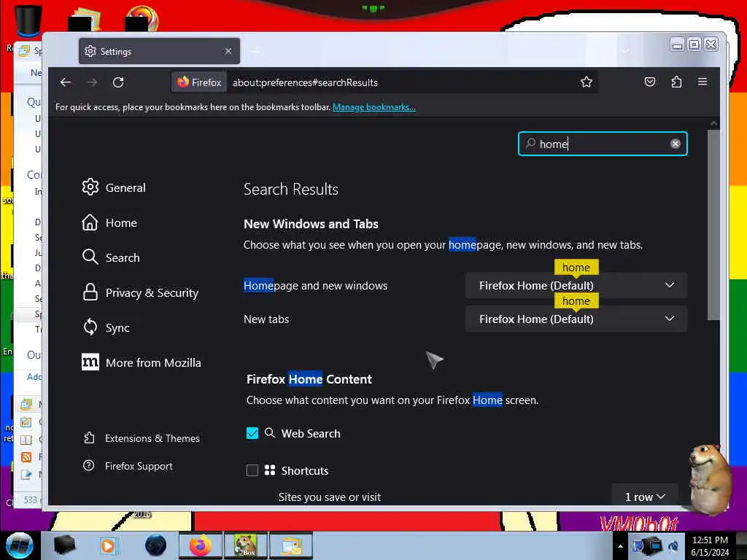Screen dimensions: 747x560
Task: Open the black cube icon on taskbar
Action: coord(65,545)
